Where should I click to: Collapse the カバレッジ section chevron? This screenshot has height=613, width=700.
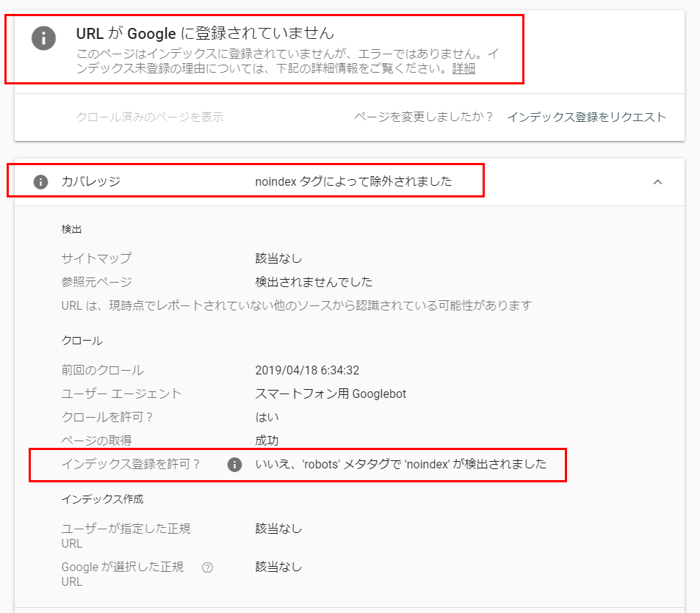(657, 182)
